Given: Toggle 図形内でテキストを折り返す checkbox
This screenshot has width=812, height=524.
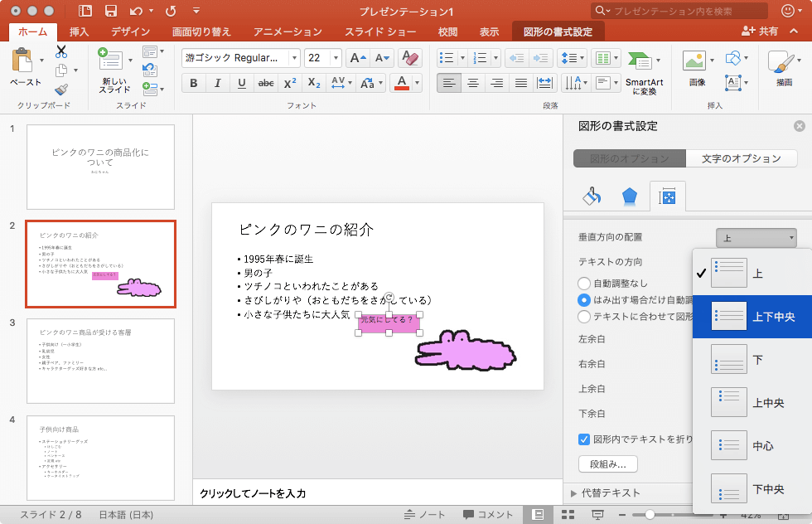Looking at the screenshot, I should pyautogui.click(x=584, y=439).
